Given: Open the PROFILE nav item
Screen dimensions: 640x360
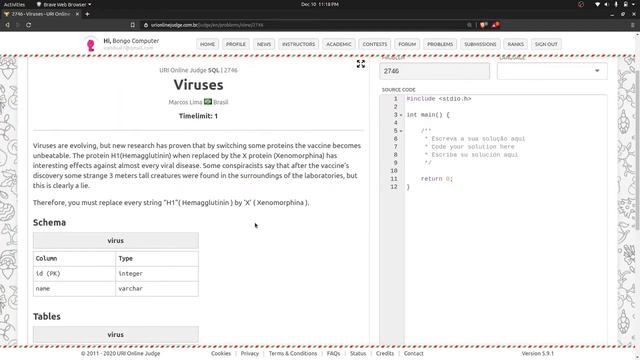Looking at the screenshot, I should (236, 44).
